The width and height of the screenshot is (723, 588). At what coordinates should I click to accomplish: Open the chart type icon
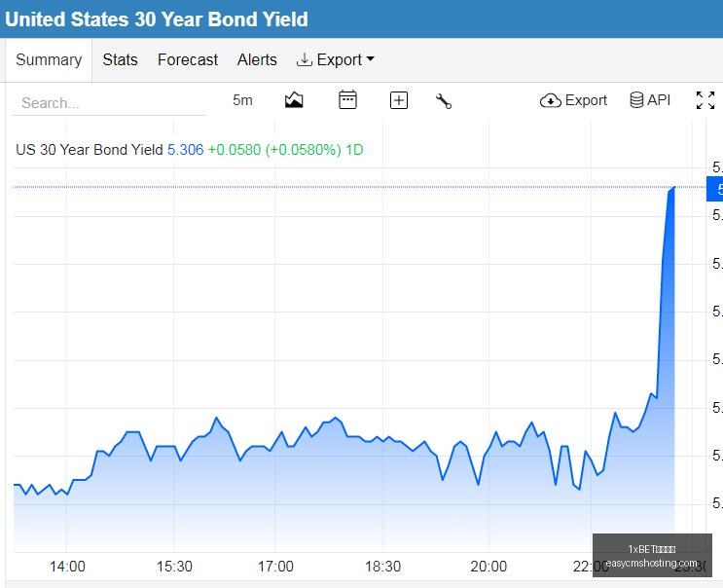click(294, 100)
